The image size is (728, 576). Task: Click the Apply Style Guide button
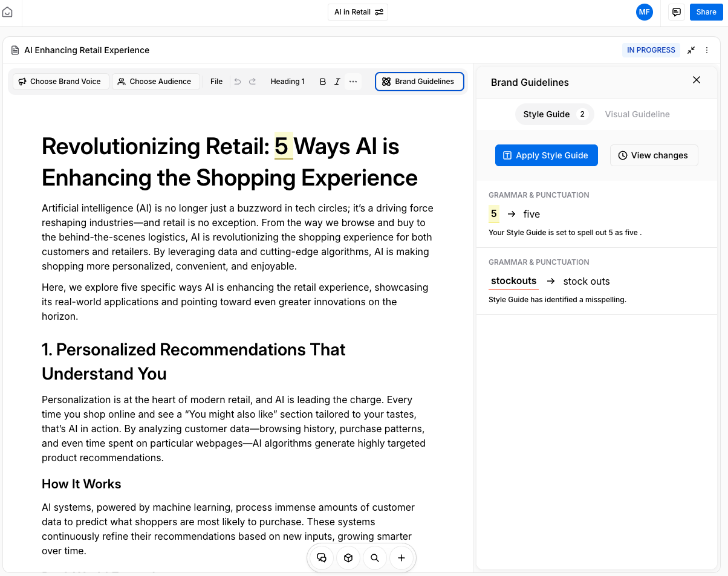546,155
